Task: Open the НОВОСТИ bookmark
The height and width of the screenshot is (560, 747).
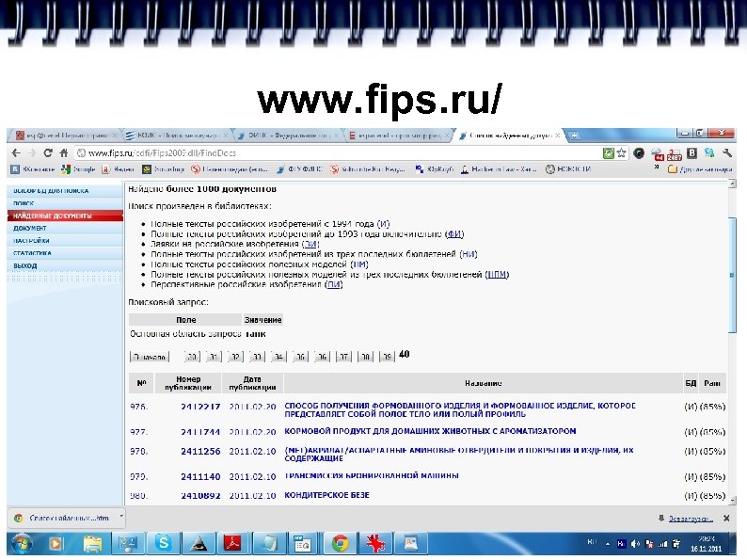Action: point(568,169)
